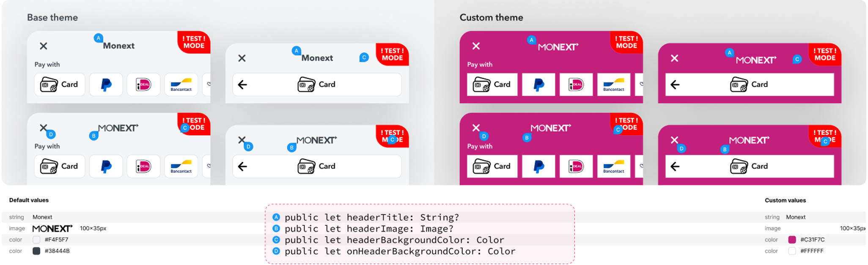Click the #C31F7C custom color swatch
The height and width of the screenshot is (265, 868).
[x=792, y=240]
